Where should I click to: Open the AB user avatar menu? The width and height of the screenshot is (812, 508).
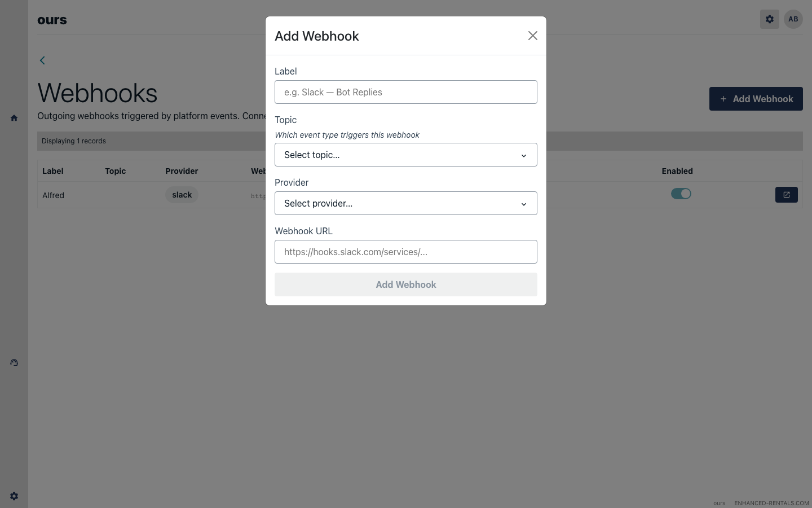point(793,19)
